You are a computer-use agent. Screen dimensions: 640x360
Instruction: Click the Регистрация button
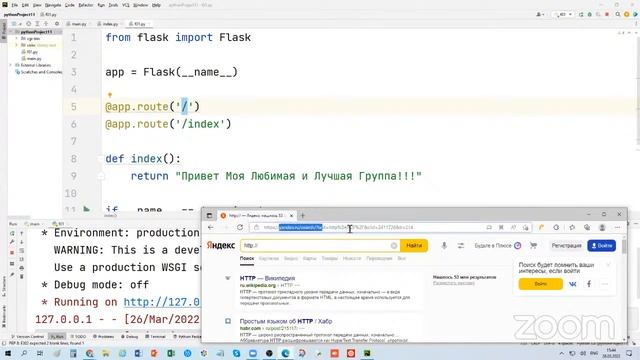[x=566, y=245]
